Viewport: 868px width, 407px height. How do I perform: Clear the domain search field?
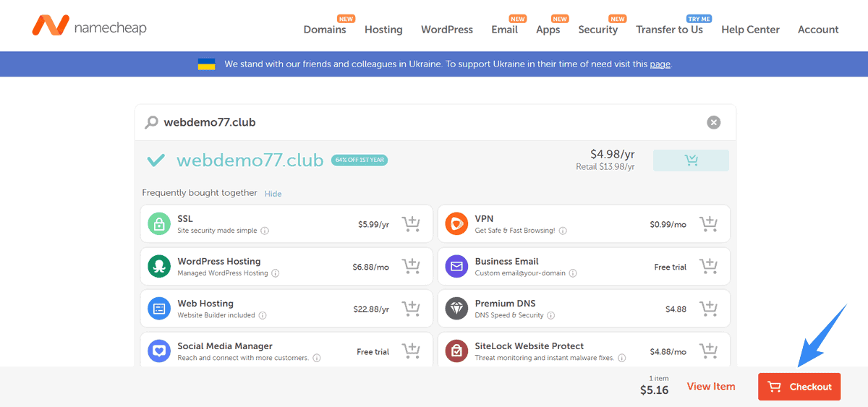click(714, 122)
